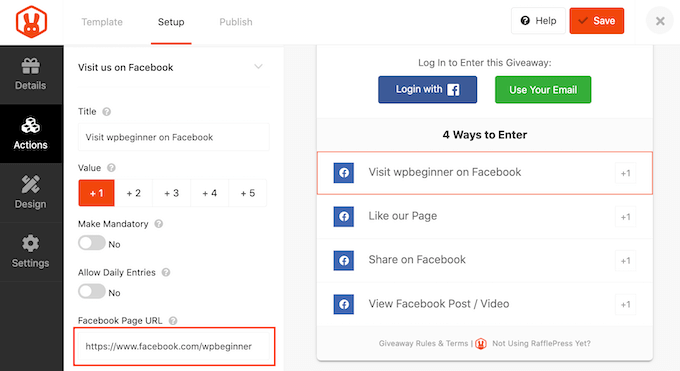Click the Use Your Email button
This screenshot has width=680, height=371.
(543, 89)
